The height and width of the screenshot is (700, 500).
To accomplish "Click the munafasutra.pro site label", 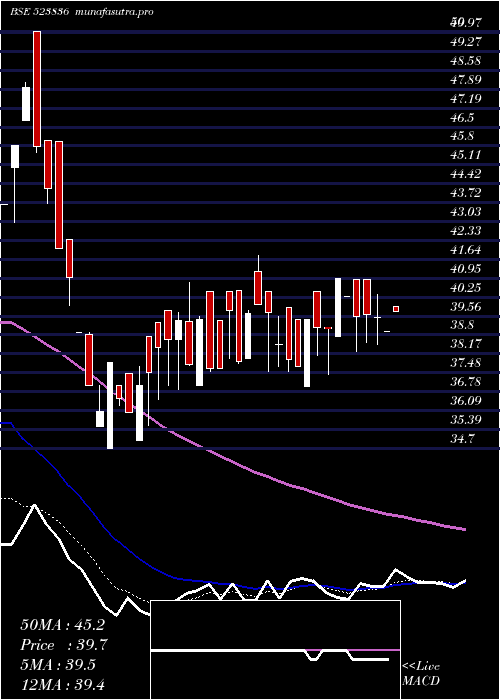I will click(115, 12).
